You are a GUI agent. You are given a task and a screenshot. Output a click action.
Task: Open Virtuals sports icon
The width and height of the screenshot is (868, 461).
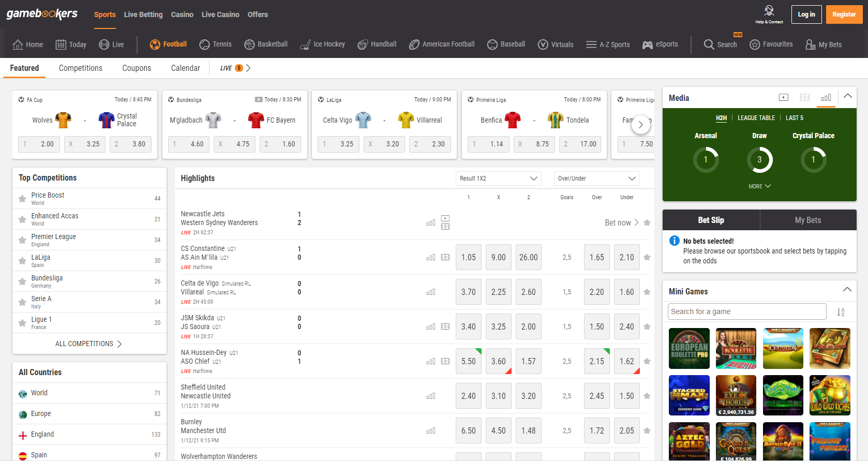[543, 44]
